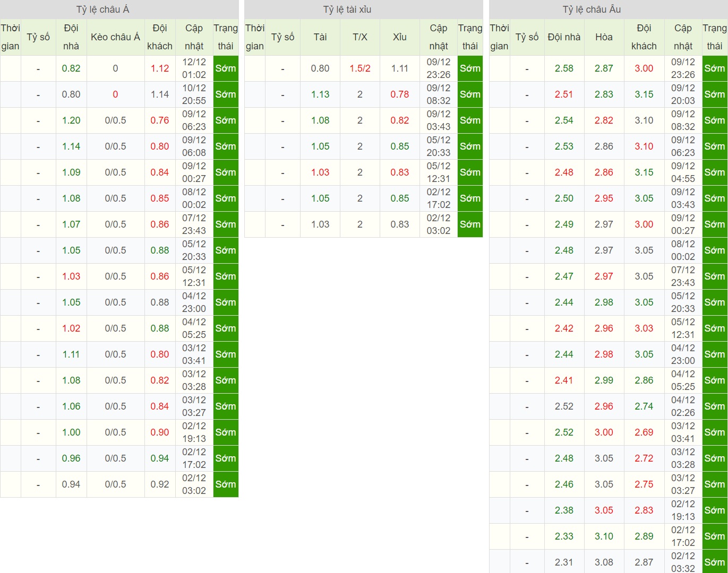Select the Xỉu column header
This screenshot has height=573, width=728.
coord(400,37)
